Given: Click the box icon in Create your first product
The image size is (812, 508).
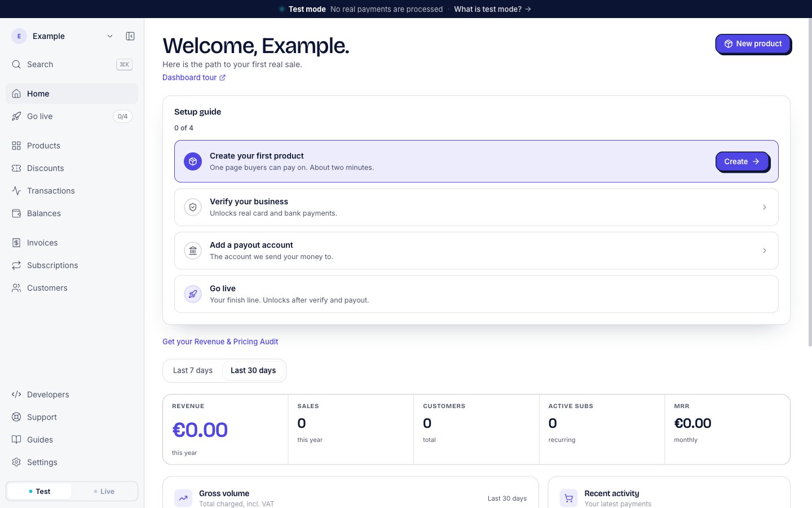Looking at the screenshot, I should tap(193, 161).
